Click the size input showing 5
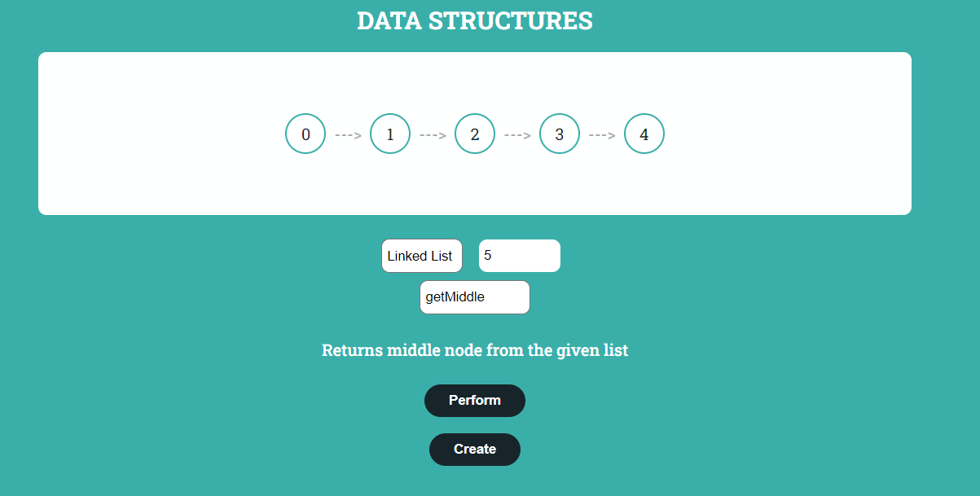 pyautogui.click(x=519, y=255)
